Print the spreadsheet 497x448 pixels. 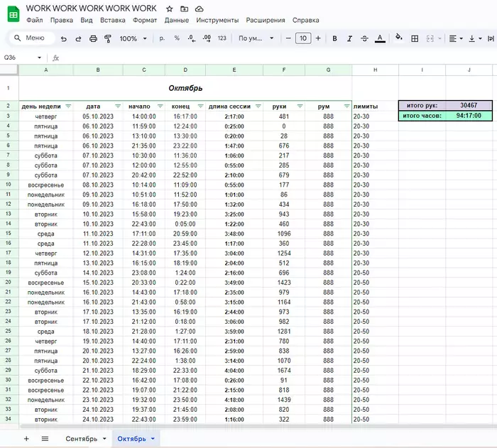[93, 38]
